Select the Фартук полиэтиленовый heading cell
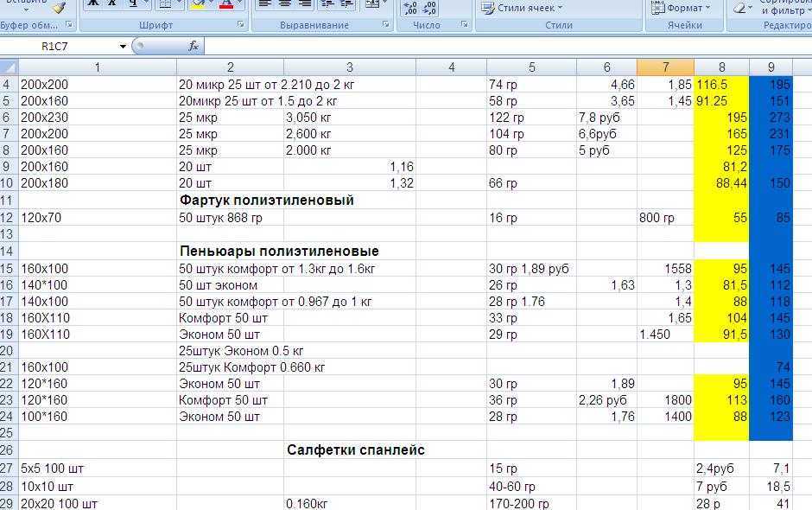 (267, 200)
